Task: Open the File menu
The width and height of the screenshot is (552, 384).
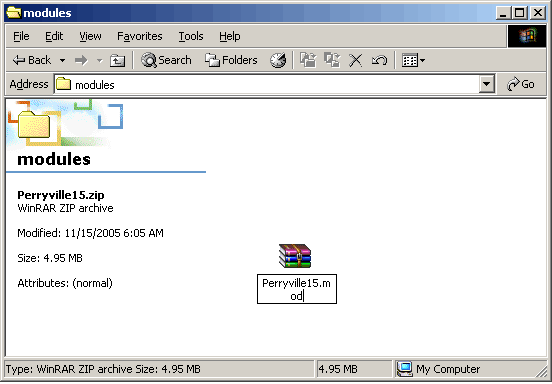Action: tap(21, 36)
